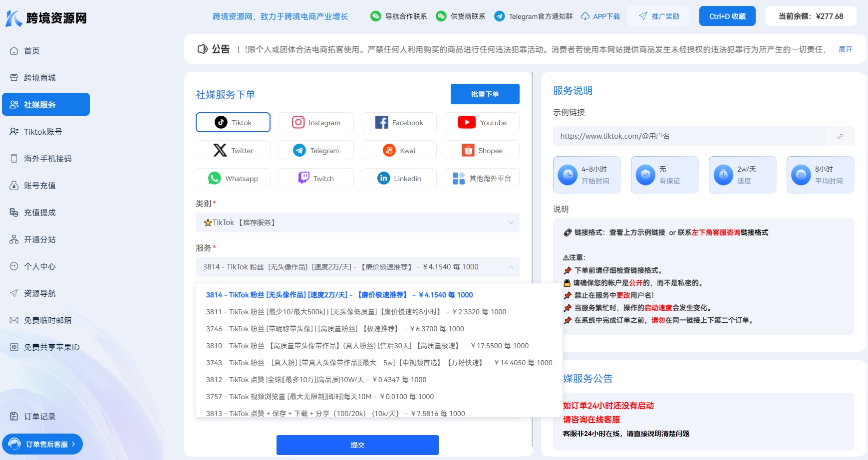Click the 社媒服务下单 heading
Screen dimensions: 868x460
[x=226, y=94]
